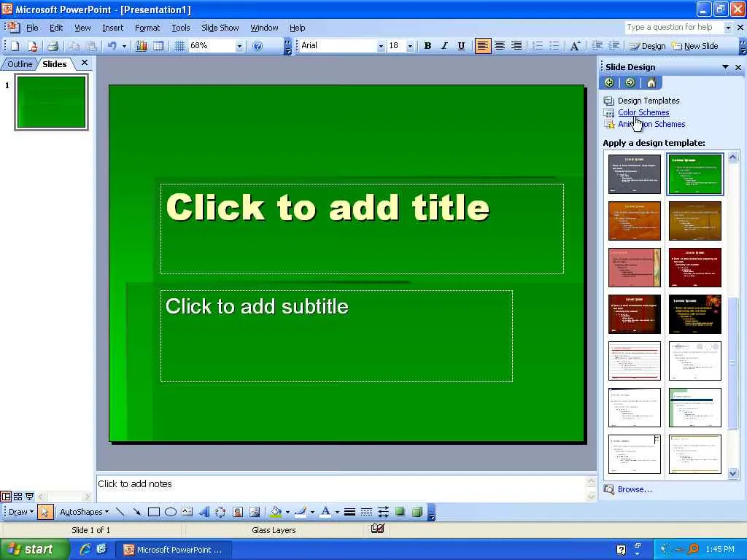
Task: Open the Undo history dropdown arrow
Action: pos(124,46)
